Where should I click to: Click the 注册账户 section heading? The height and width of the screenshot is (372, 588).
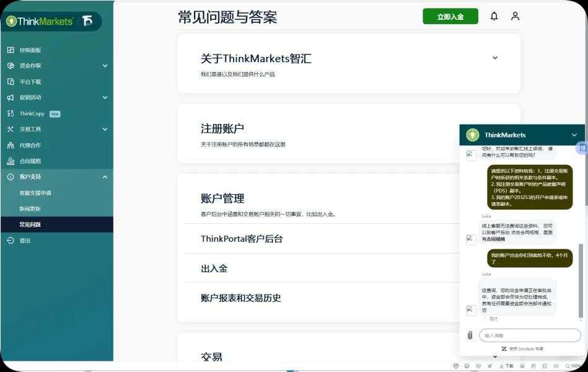pos(222,128)
